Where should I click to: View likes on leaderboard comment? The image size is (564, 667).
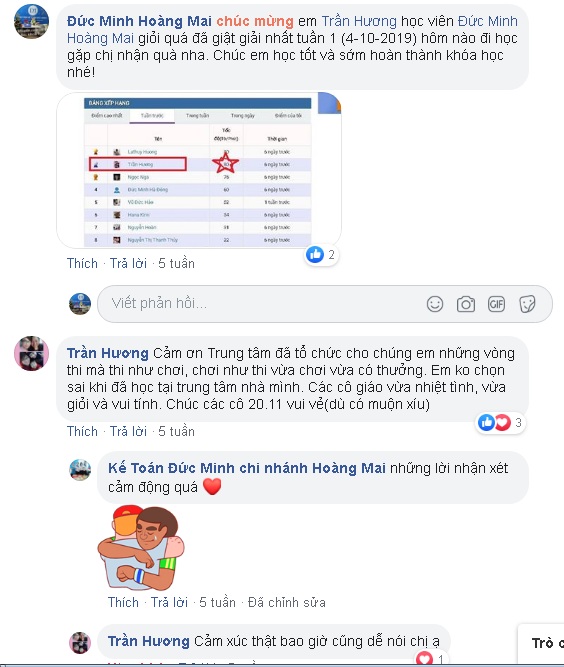pos(322,255)
